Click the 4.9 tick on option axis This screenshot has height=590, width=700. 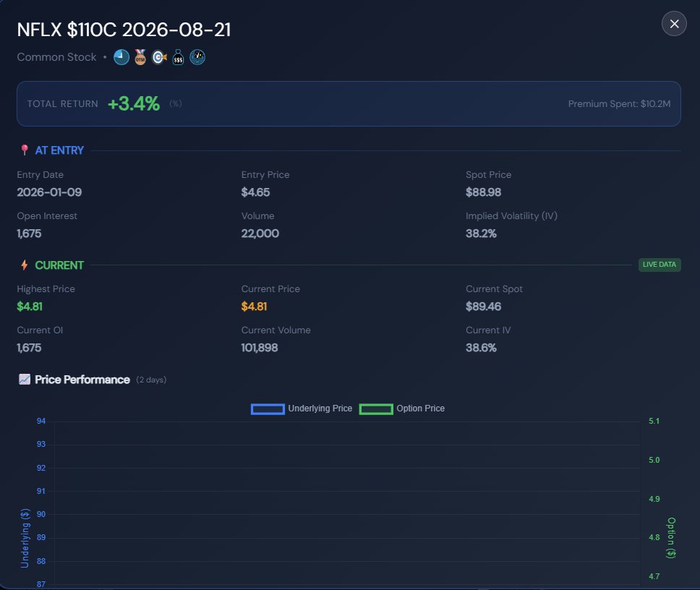[x=654, y=499]
